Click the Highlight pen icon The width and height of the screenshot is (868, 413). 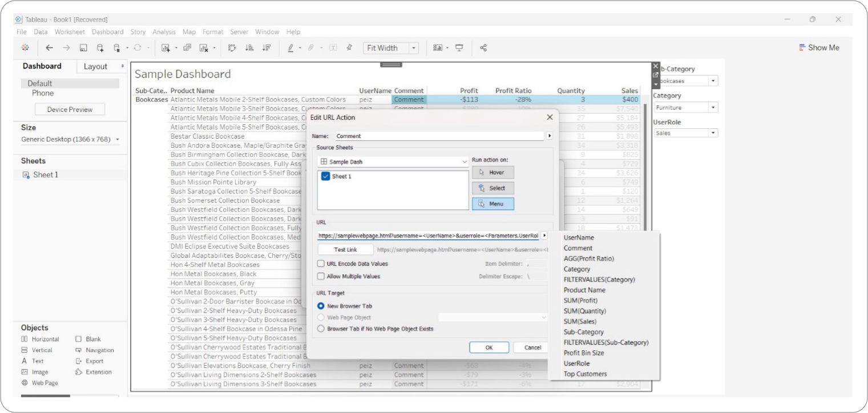coord(290,48)
